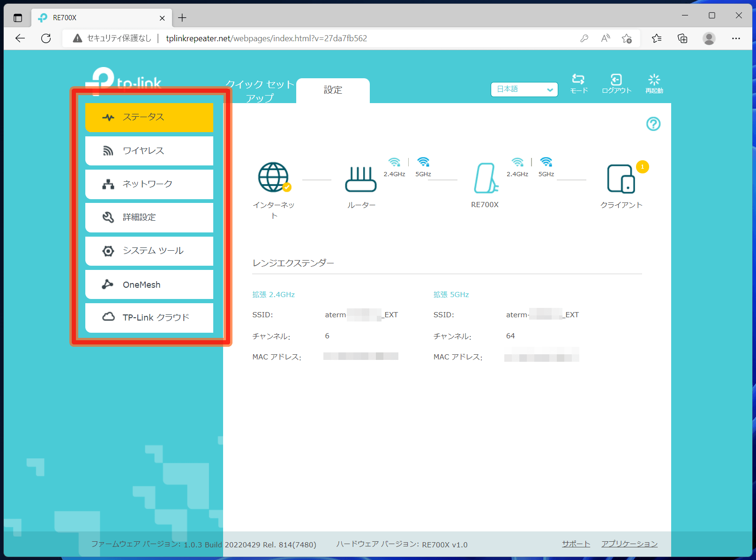Screen dimensions: 756x560
Task: Open the TP-Link クラウド menu
Action: tap(149, 318)
